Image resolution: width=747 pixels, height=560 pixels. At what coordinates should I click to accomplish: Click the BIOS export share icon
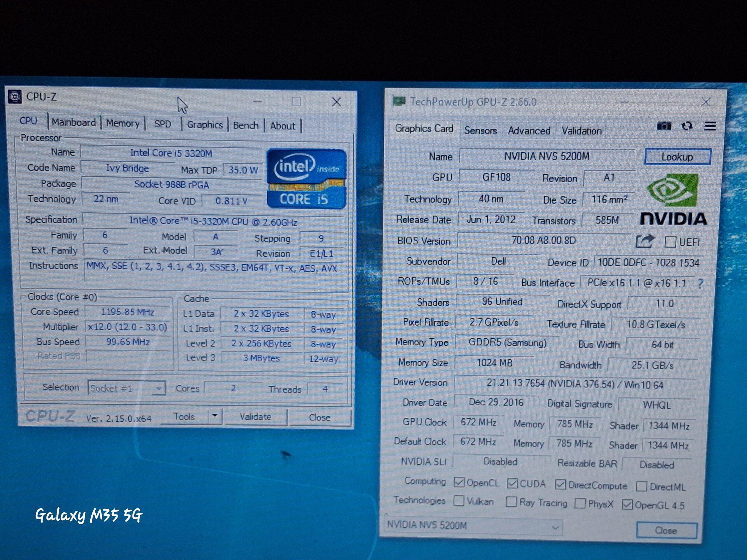pos(645,241)
